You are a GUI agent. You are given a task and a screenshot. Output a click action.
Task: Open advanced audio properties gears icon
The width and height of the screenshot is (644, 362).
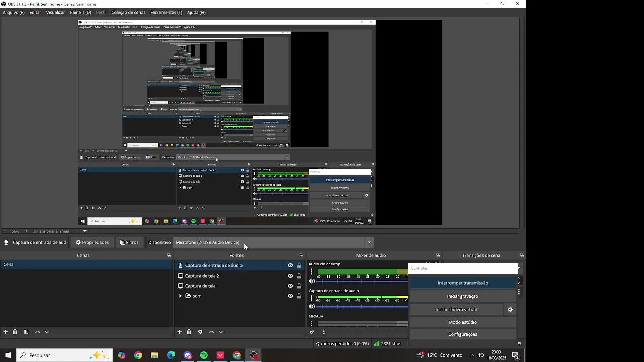click(x=312, y=332)
